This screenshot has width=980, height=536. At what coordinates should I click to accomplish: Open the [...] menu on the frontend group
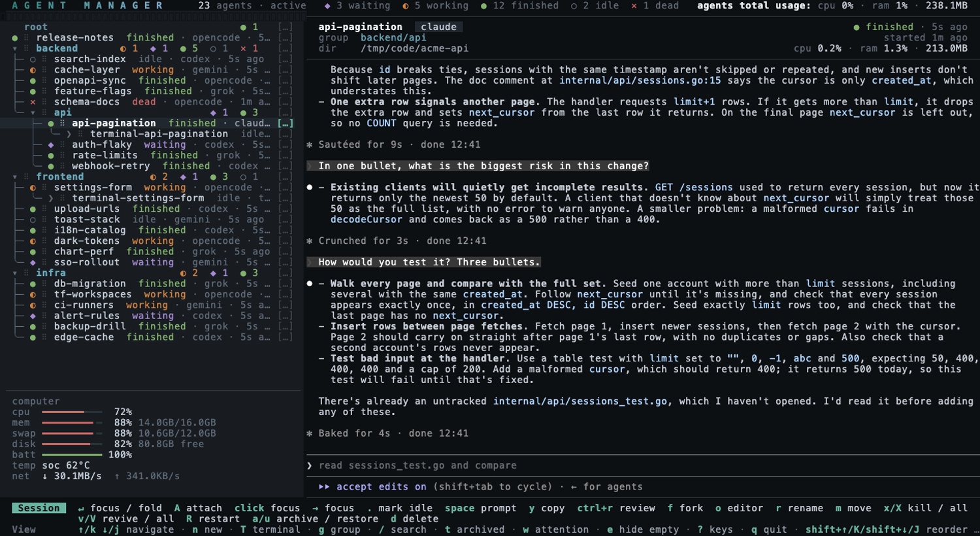click(285, 176)
